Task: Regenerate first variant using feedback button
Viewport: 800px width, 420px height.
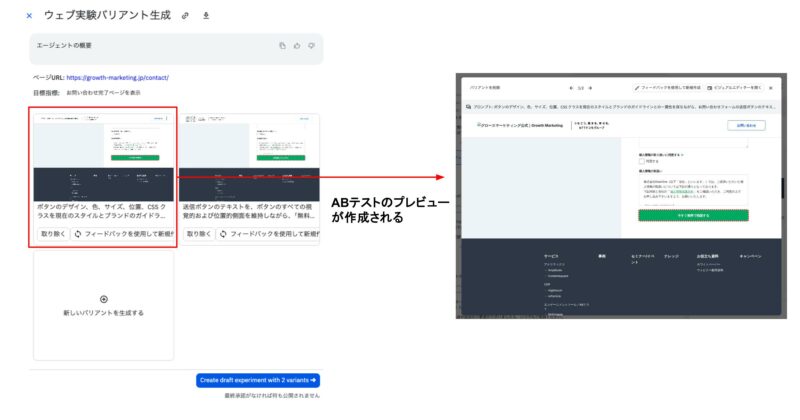Action: point(123,233)
